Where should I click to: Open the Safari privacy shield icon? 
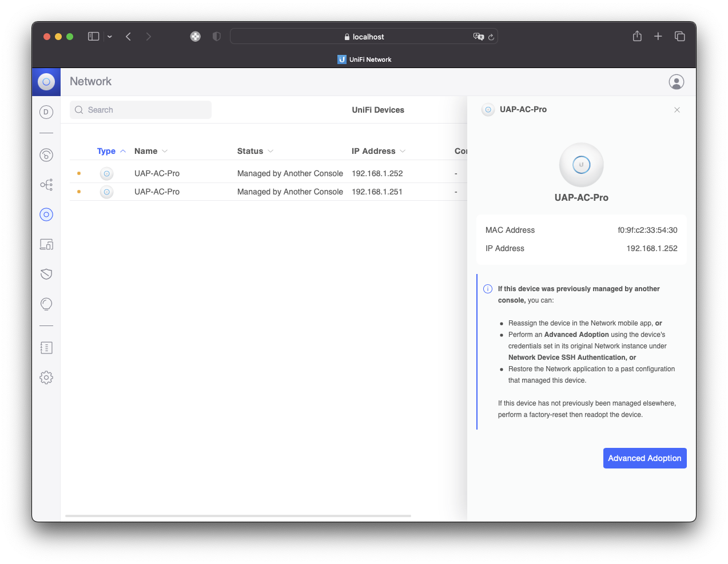(217, 37)
